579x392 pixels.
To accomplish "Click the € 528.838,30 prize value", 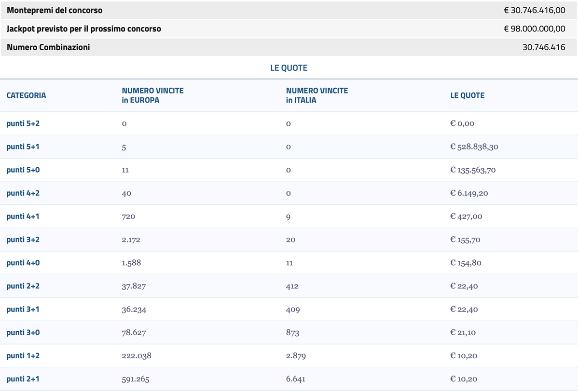I will 474,147.
